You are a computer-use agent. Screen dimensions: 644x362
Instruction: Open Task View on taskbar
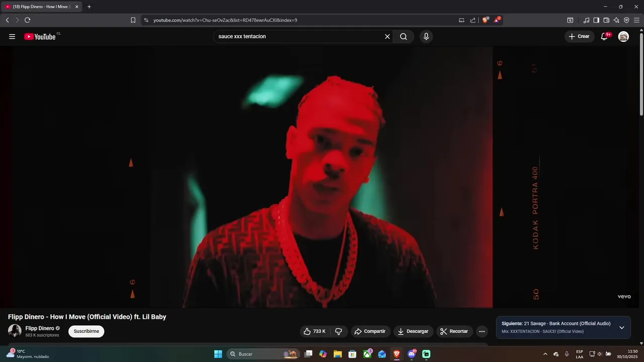pos(308,354)
